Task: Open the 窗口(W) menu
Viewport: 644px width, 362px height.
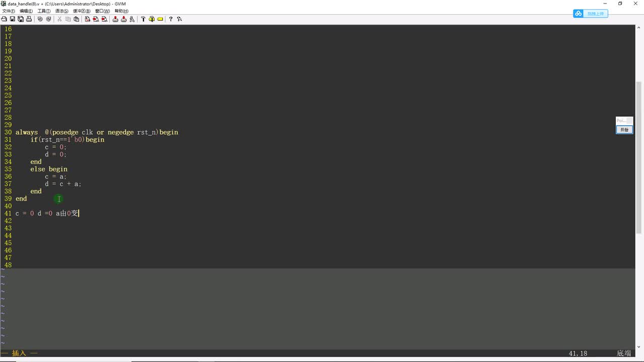Action: pyautogui.click(x=102, y=11)
